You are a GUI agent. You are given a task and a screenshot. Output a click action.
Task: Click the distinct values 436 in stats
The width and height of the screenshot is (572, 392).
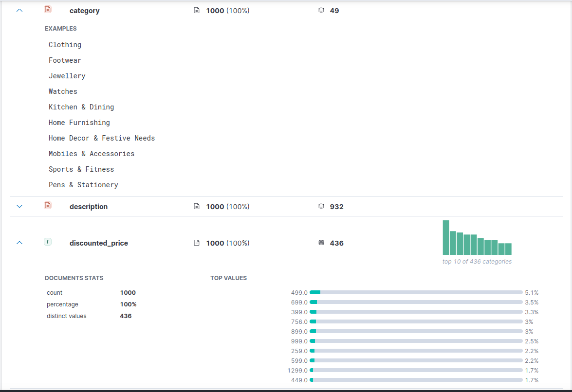126,316
